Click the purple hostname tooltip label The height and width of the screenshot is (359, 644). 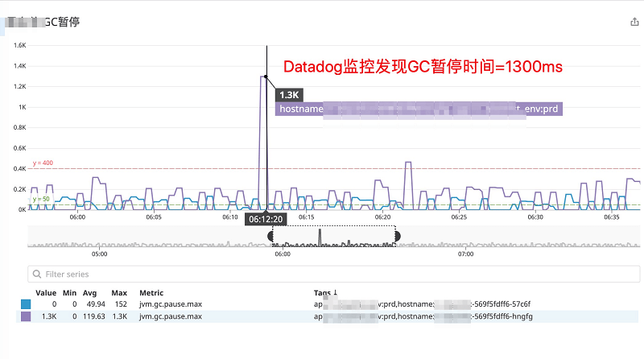point(419,109)
